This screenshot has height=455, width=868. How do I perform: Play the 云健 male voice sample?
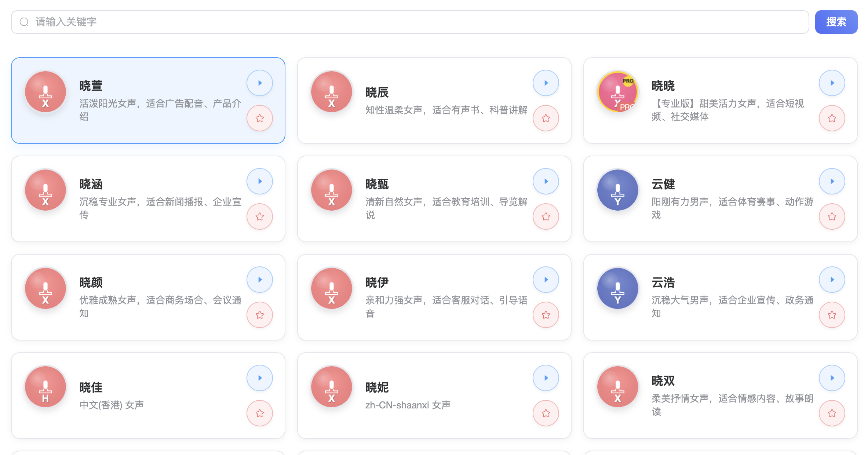pos(832,181)
